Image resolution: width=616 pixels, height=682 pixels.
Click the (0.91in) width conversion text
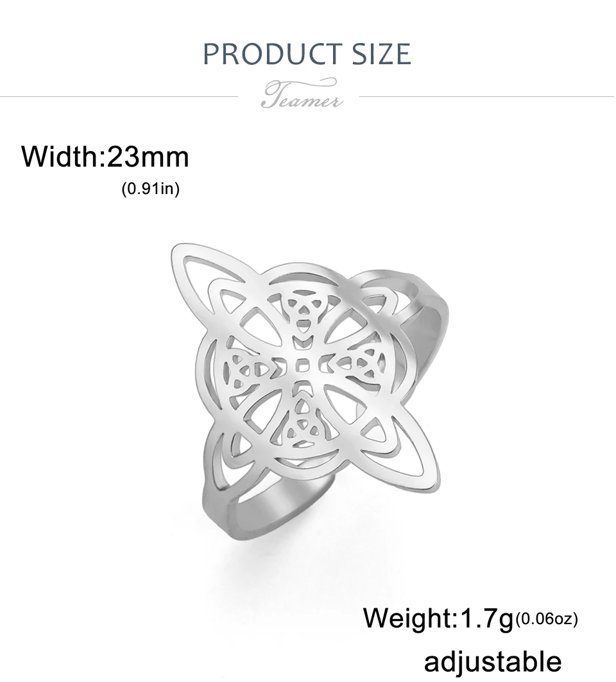(x=150, y=189)
